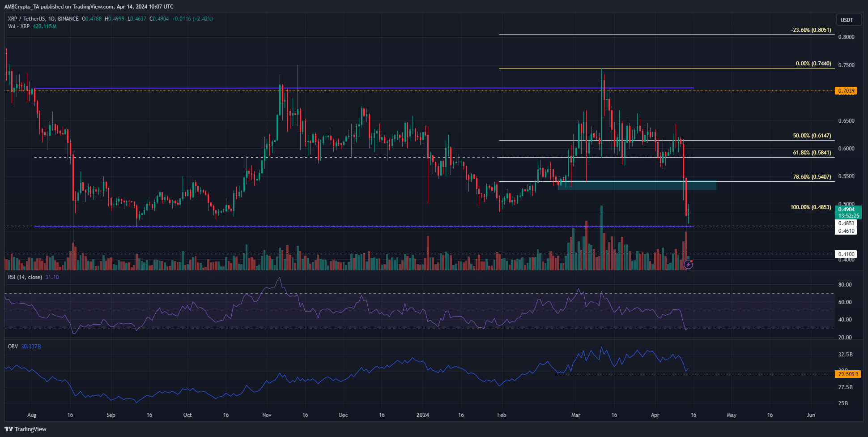
Task: Click 0.8000 on the price scale
Action: point(847,37)
